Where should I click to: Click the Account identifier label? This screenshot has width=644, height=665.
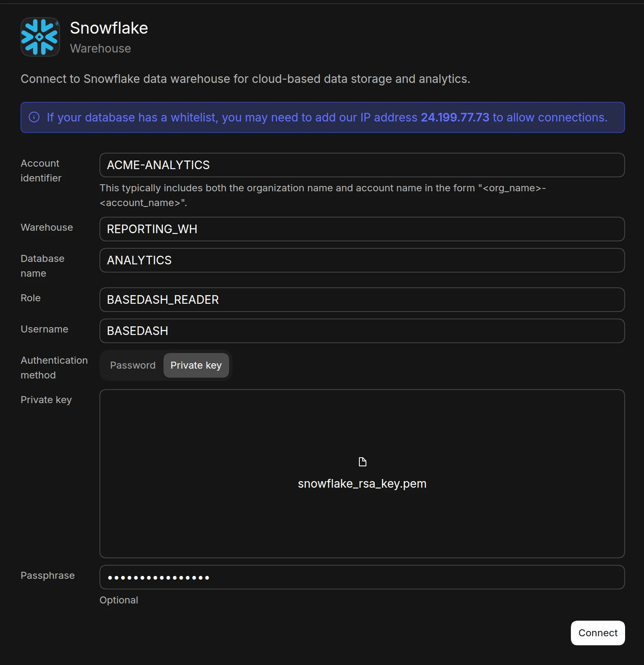click(x=41, y=171)
